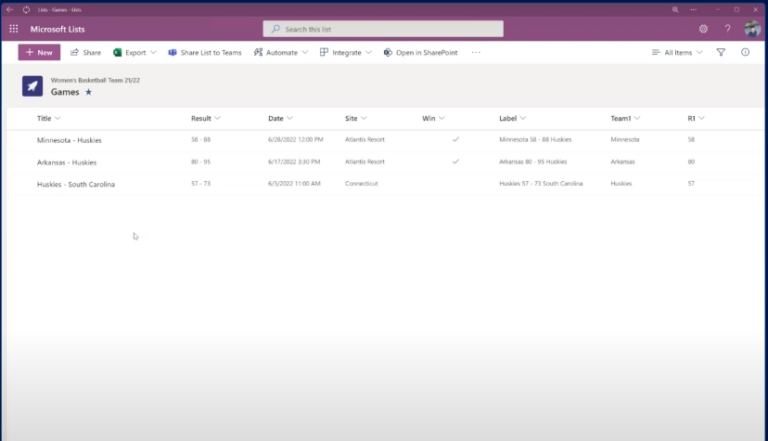The image size is (768, 441).
Task: Click the date 6/28/2022 12:00 PM
Action: (295, 139)
